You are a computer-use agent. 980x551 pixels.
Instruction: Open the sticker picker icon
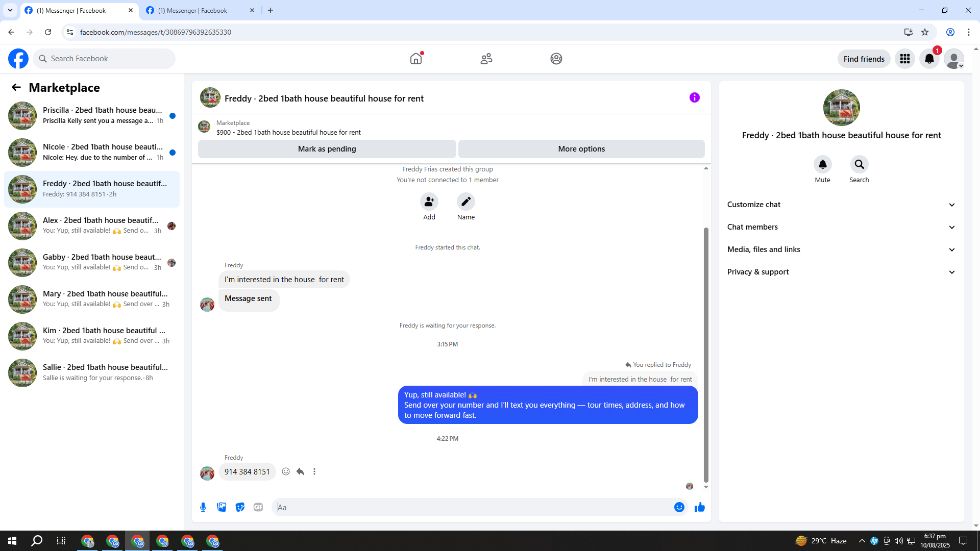pyautogui.click(x=240, y=507)
